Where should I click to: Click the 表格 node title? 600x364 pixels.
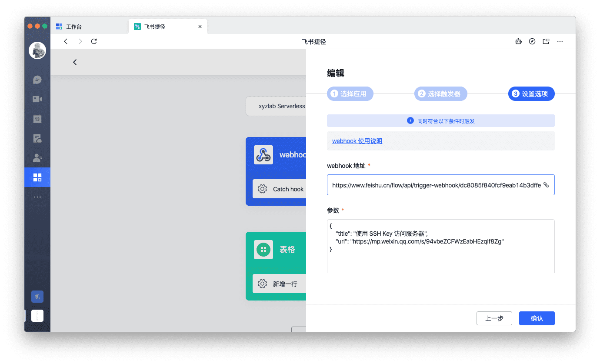click(287, 250)
